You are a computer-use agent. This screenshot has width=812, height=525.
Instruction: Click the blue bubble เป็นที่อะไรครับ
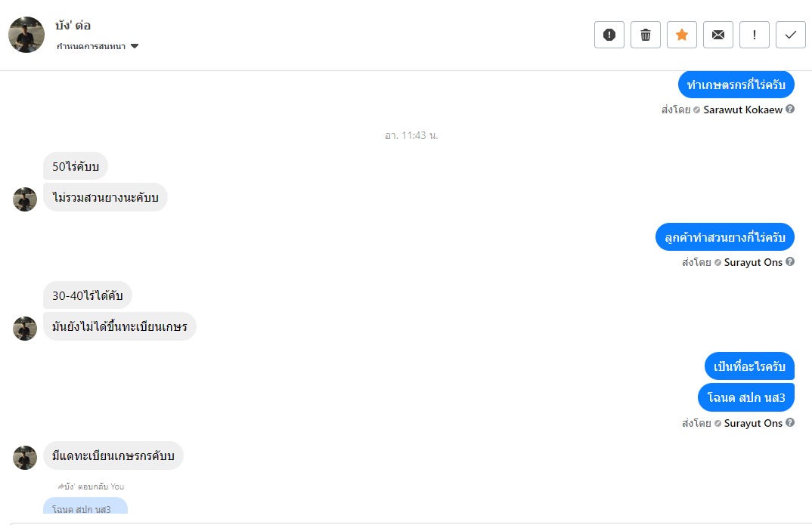point(749,366)
